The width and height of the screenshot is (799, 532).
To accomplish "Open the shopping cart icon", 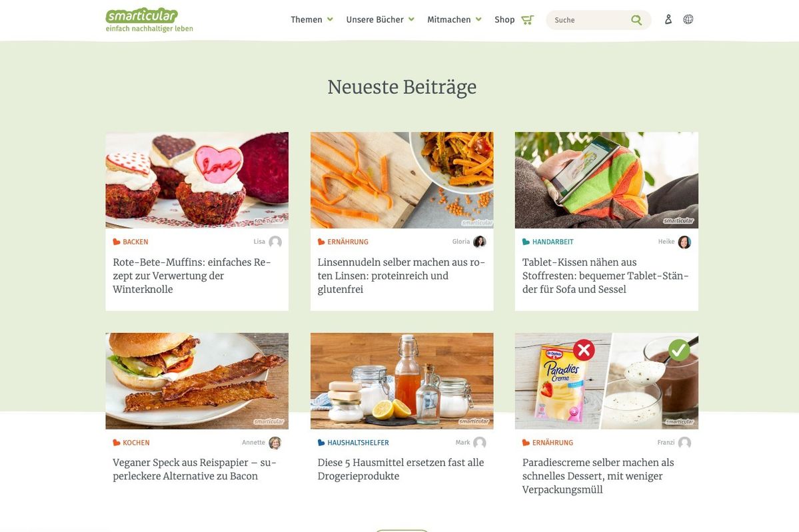I will [x=527, y=20].
